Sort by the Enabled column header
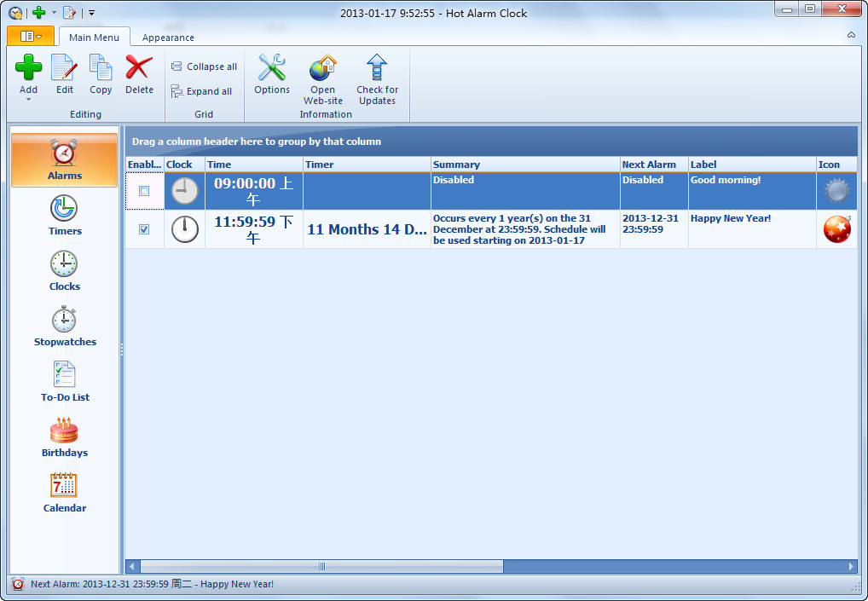This screenshot has height=601, width=868. point(144,165)
